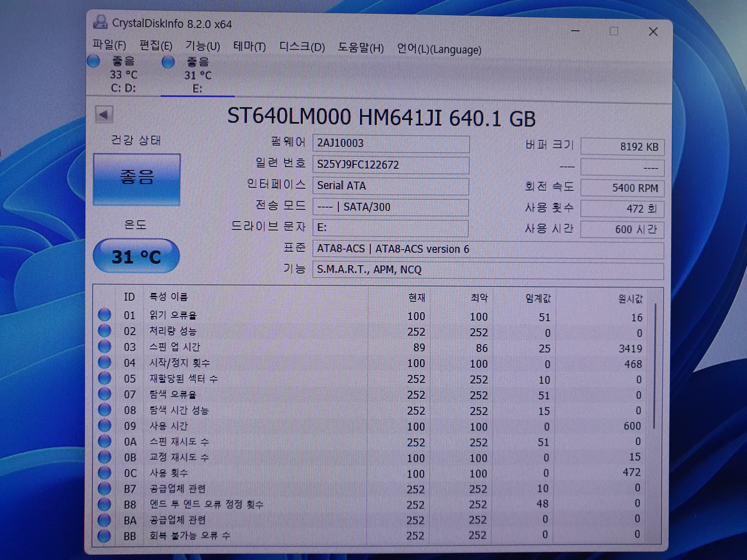Open the 테마(T) menu
The width and height of the screenshot is (747, 560).
tap(249, 46)
